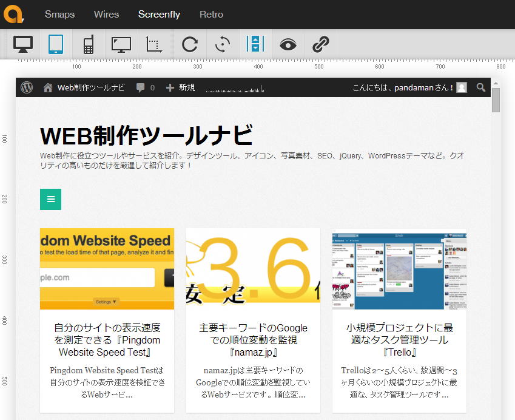Select the mobile phone device icon
Screen dimensions: 515x420
89,44
